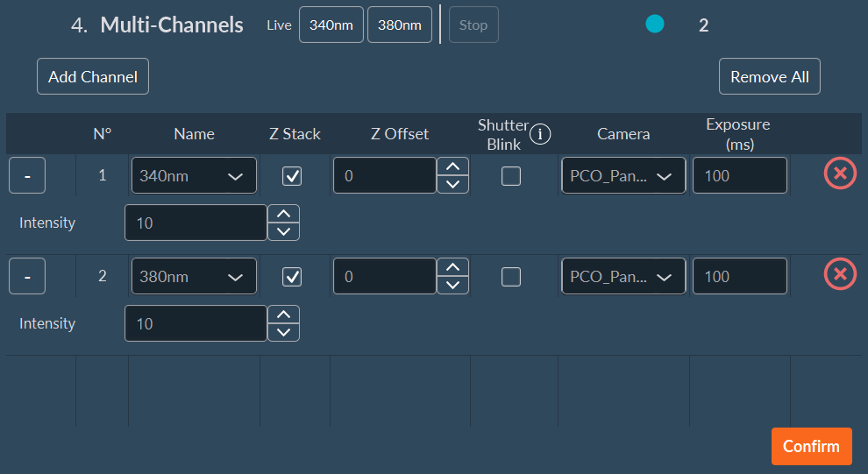868x474 pixels.
Task: Delete channel 2 with red X icon
Action: click(840, 275)
